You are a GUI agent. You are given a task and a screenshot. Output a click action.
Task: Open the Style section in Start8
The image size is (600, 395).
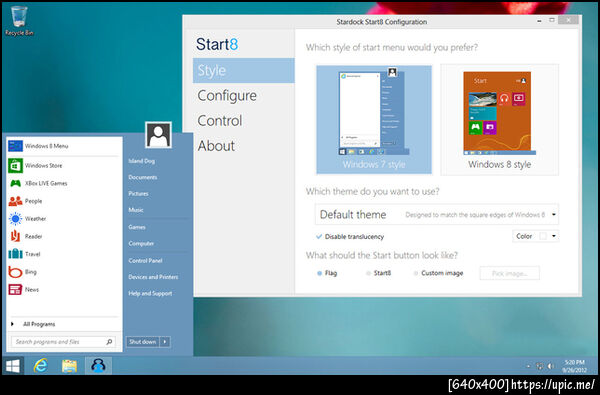click(x=244, y=71)
